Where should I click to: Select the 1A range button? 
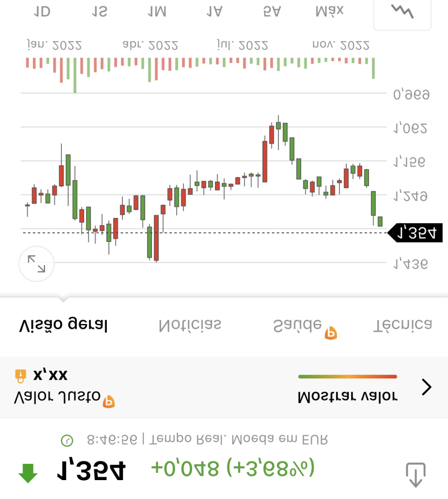click(214, 12)
